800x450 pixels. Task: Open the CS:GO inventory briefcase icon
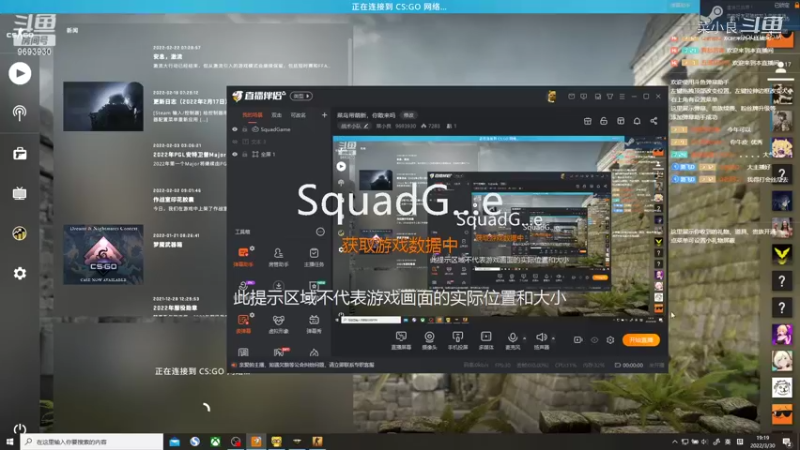pyautogui.click(x=20, y=153)
